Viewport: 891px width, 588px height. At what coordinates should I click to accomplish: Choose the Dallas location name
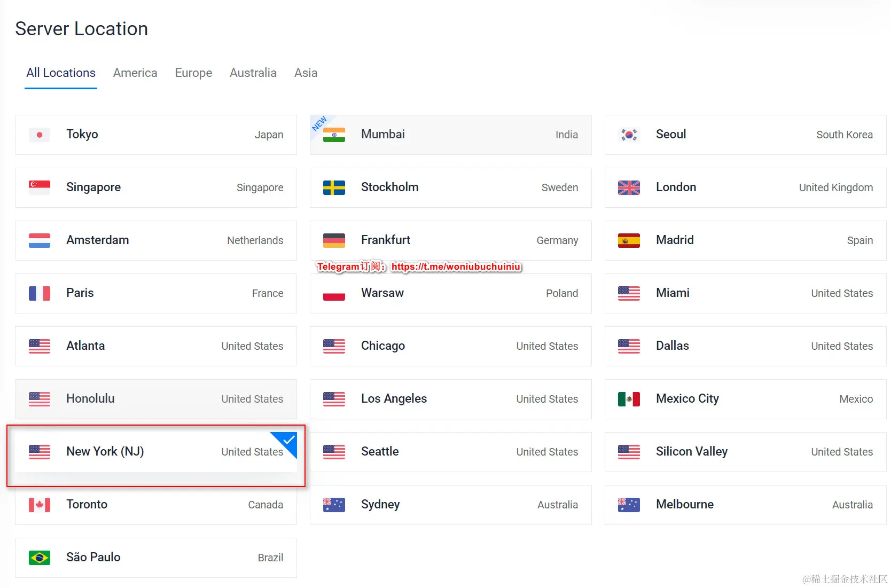point(673,346)
